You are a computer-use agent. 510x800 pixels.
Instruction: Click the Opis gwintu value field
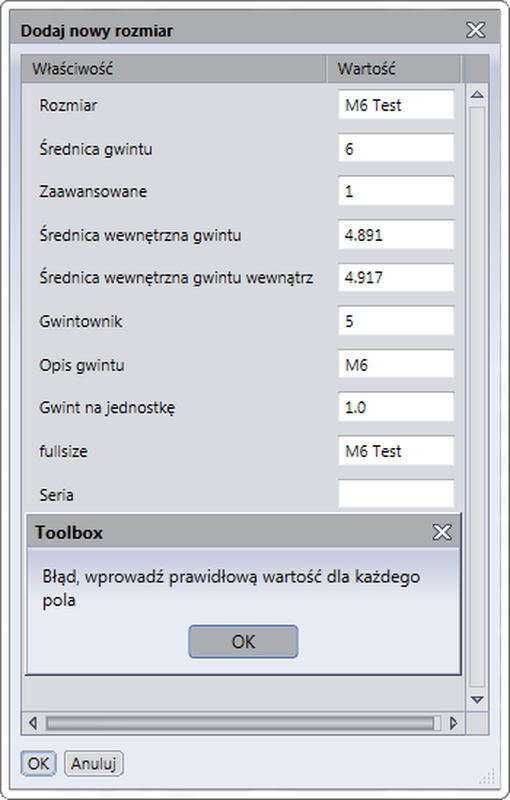pyautogui.click(x=396, y=364)
